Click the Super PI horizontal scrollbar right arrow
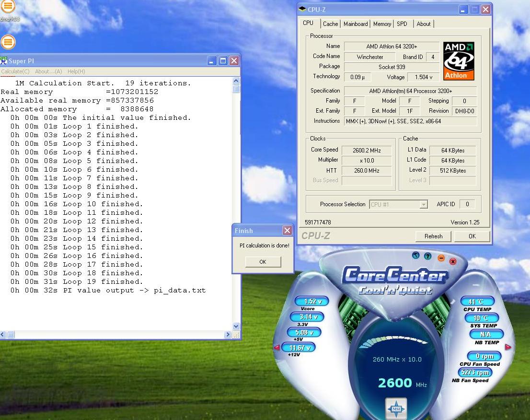530x420 pixels. pyautogui.click(x=228, y=335)
